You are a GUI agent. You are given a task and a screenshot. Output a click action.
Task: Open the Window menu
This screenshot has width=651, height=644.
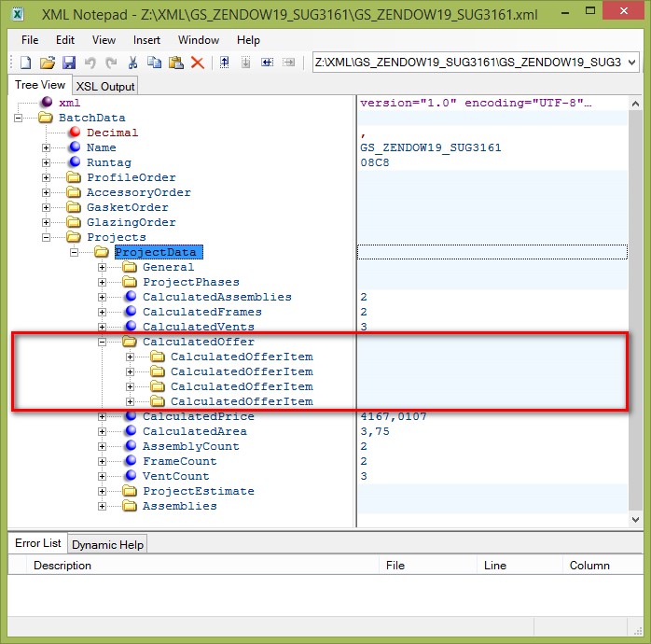point(199,40)
